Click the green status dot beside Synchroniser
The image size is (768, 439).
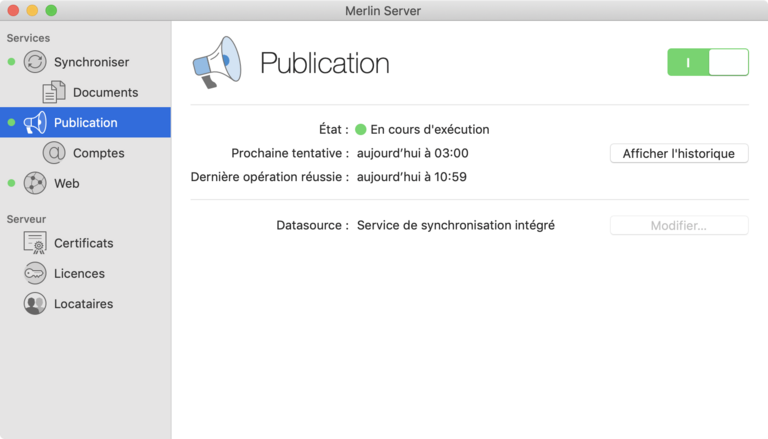11,62
